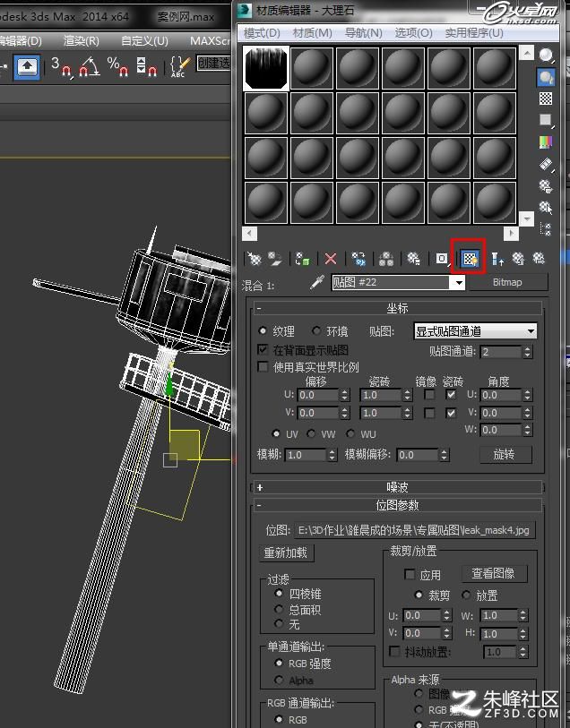
Task: Click the Sample Type sphere icon
Action: [x=546, y=56]
